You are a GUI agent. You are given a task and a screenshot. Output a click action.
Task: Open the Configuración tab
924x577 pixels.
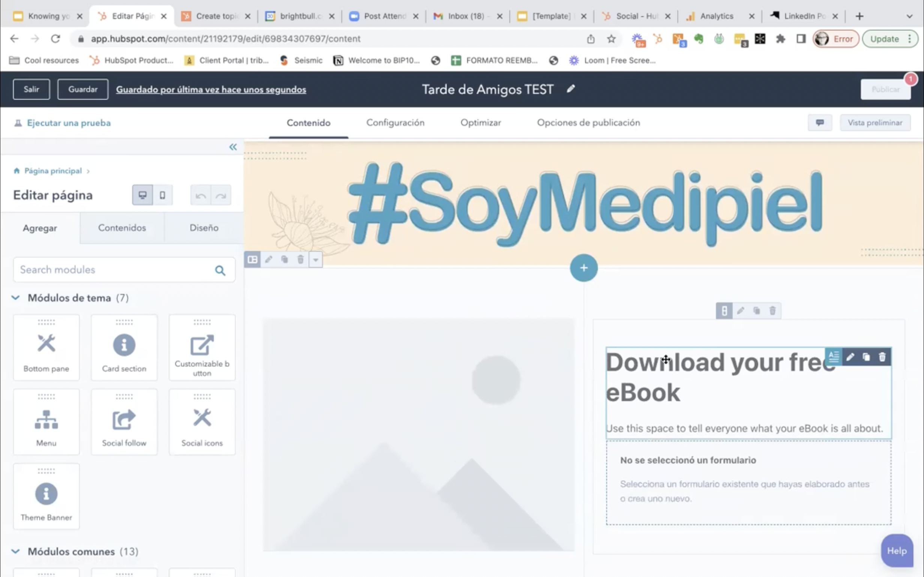coord(395,123)
